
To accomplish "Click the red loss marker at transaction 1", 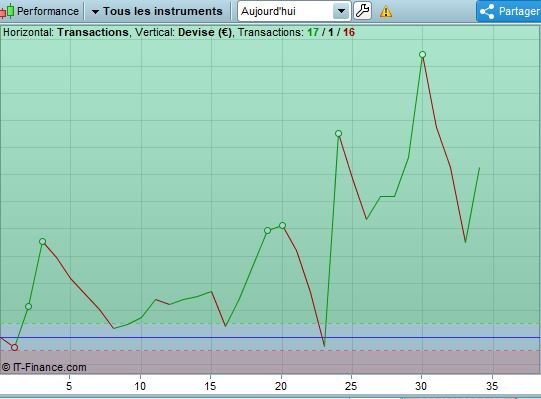I will (14, 347).
